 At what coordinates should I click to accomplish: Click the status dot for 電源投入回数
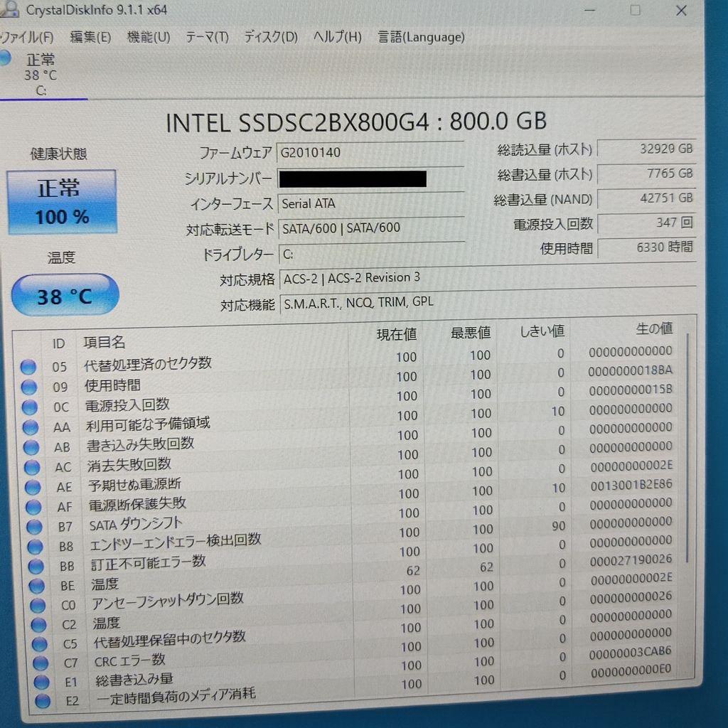coord(28,407)
